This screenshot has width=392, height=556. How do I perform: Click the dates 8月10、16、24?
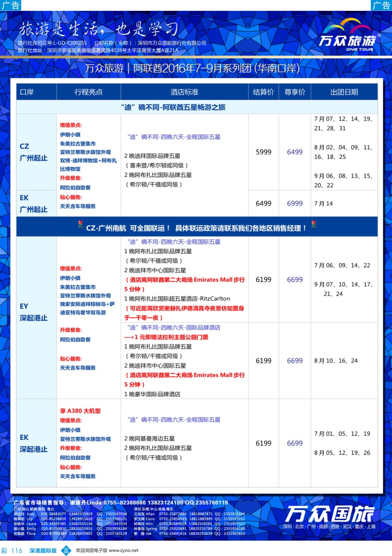[336, 361]
